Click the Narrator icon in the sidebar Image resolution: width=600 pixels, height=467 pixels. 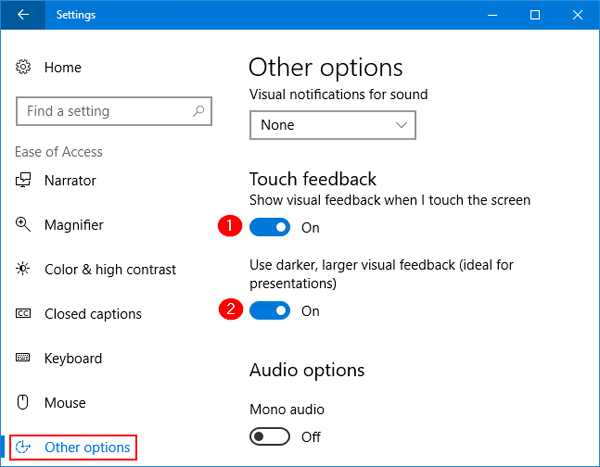pos(24,181)
